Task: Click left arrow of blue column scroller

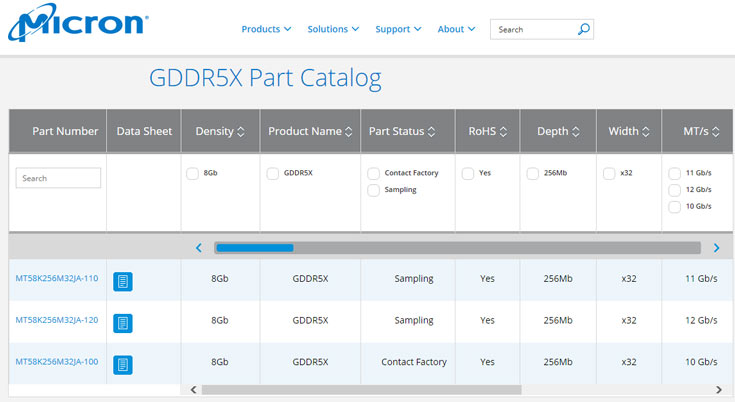Action: pos(199,248)
